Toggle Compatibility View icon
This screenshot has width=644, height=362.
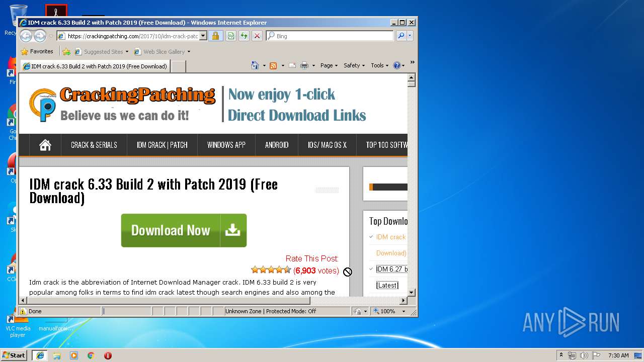(231, 36)
